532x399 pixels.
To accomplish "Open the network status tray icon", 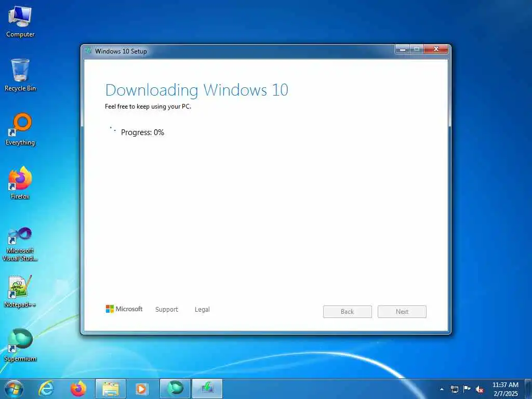I will (454, 389).
